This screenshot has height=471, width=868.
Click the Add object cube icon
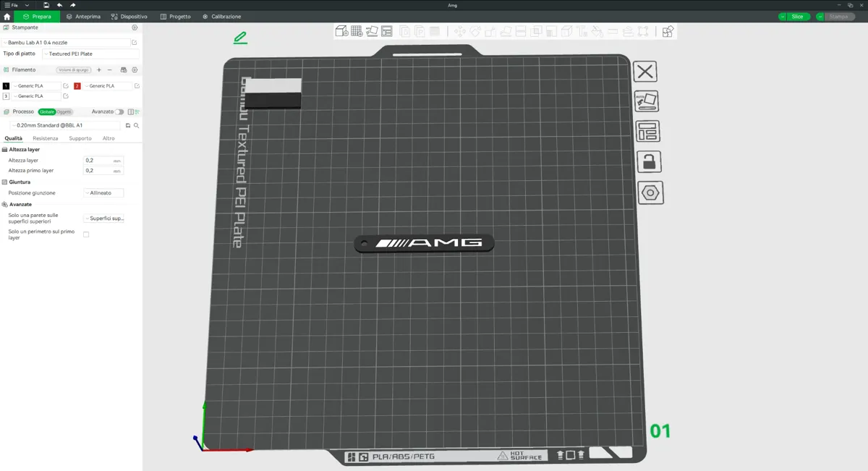point(341,31)
